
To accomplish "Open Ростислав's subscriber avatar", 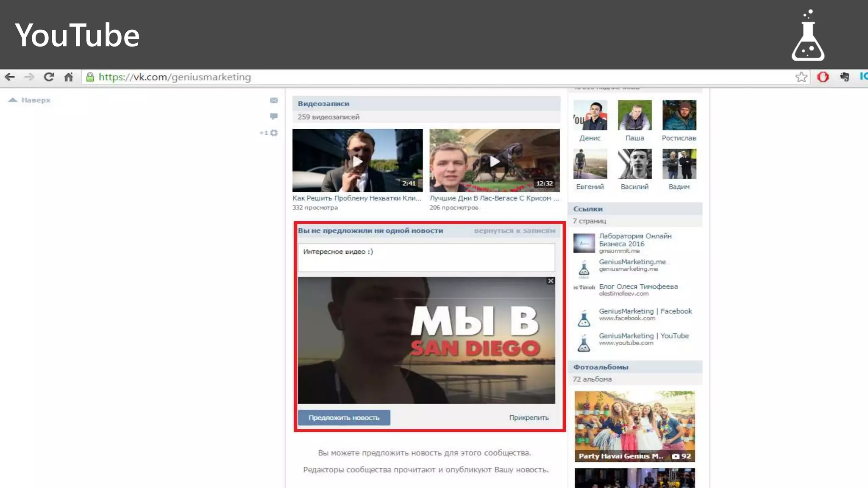I will click(679, 115).
